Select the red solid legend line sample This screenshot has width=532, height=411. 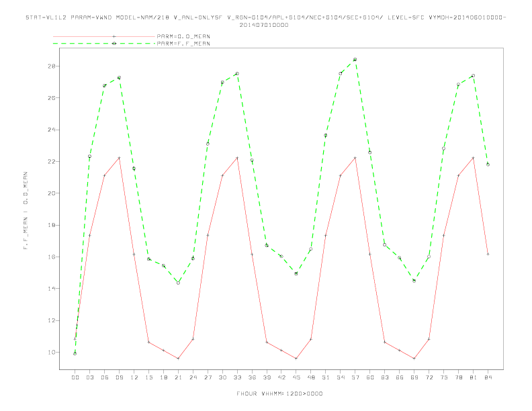(104, 36)
